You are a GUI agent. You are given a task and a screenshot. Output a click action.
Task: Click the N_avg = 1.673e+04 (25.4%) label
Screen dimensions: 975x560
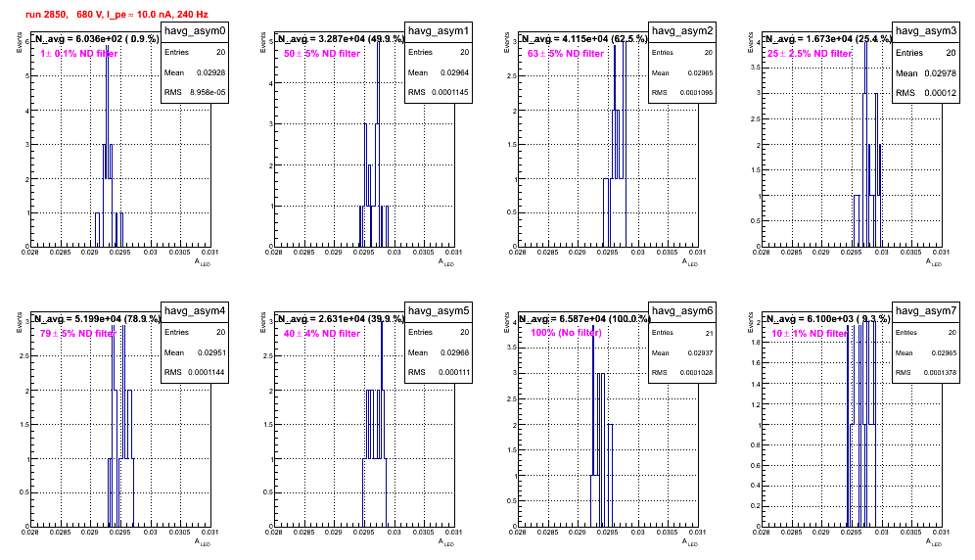[828, 38]
